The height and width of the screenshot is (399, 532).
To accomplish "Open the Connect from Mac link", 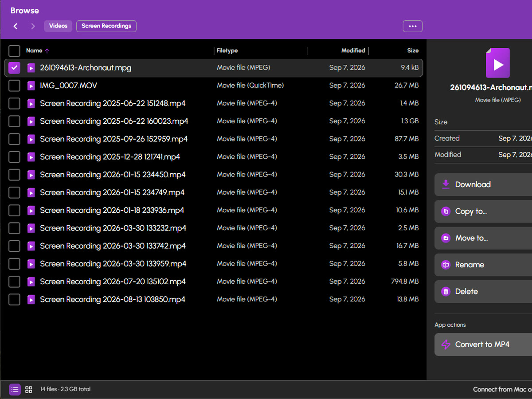I will [502, 389].
